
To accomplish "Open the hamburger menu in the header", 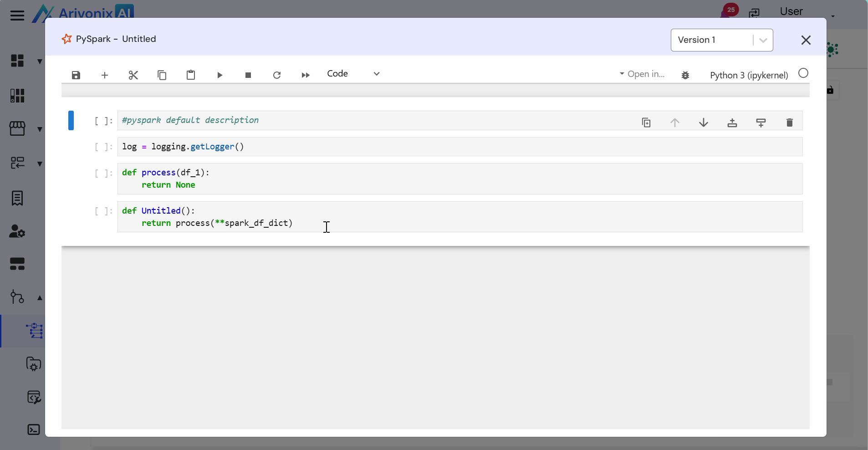I will (17, 16).
